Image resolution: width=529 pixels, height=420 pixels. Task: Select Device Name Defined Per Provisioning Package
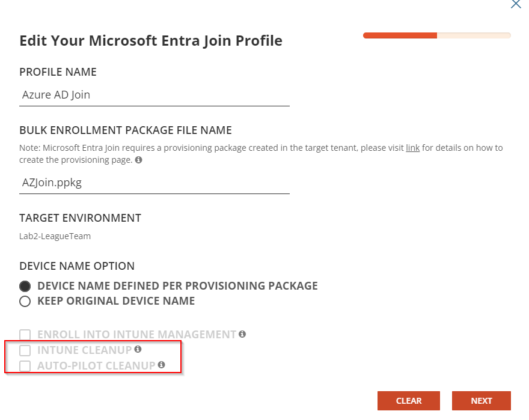pos(25,286)
